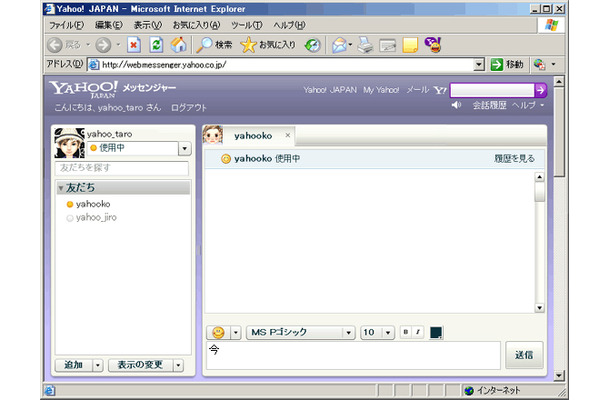This screenshot has width=610, height=400.
Task: Select offline friend yahoo_jiro
Action: [96, 218]
